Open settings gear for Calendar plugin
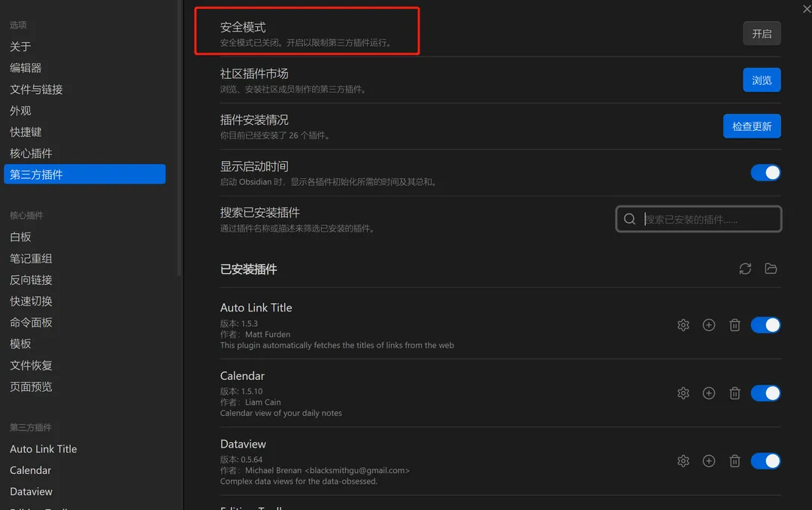This screenshot has width=812, height=510. [683, 393]
